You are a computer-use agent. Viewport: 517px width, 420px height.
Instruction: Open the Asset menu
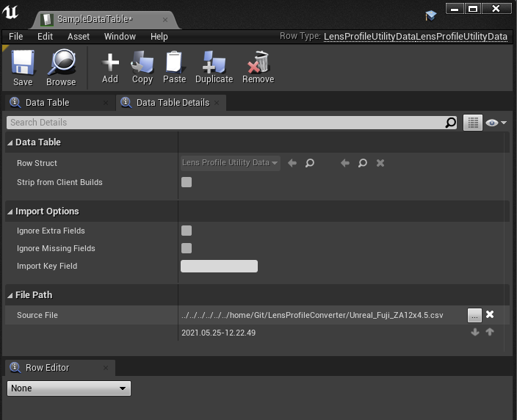[79, 36]
